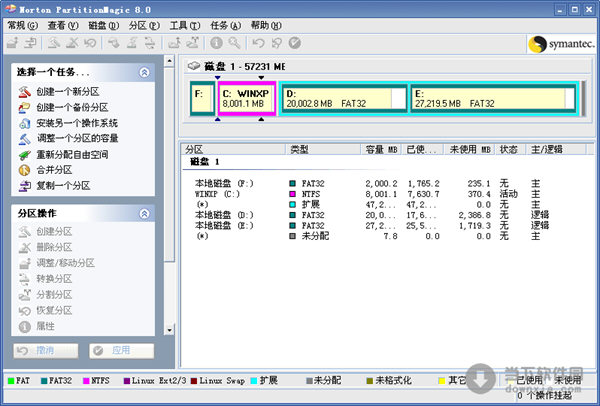The image size is (600, 406).
Task: Click the label partition hand toolbar icon
Action: coord(114,43)
